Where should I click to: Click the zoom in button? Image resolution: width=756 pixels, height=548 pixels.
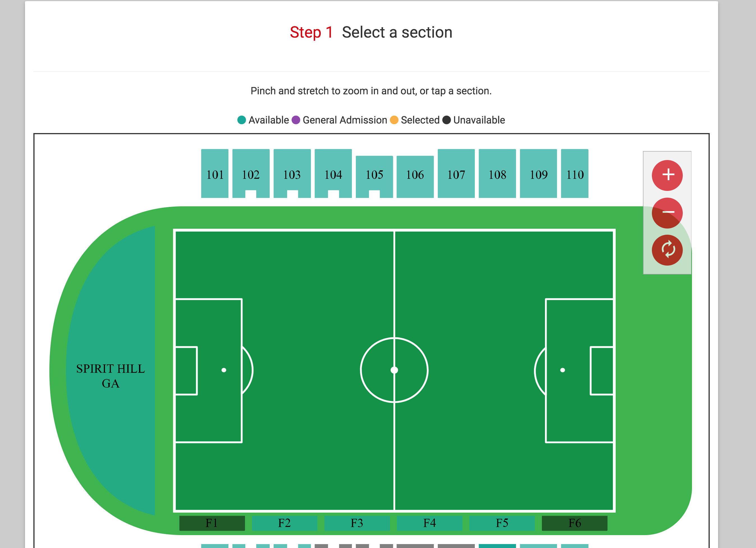669,174
